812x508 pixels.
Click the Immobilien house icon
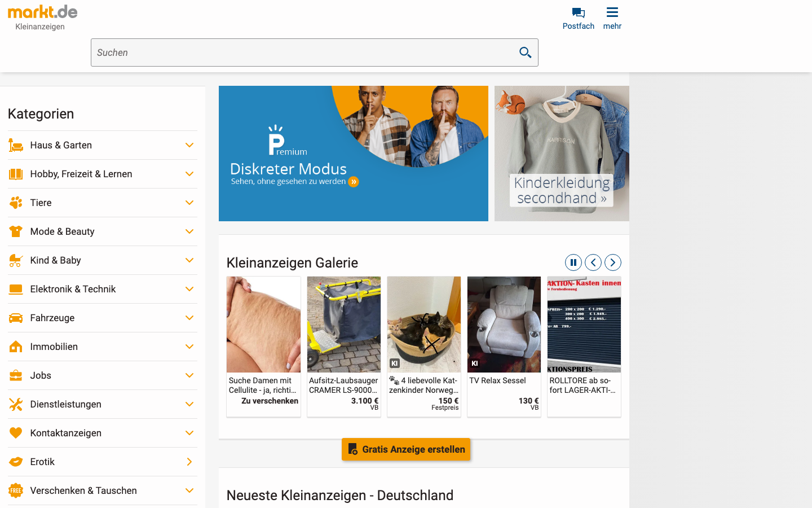(x=16, y=347)
